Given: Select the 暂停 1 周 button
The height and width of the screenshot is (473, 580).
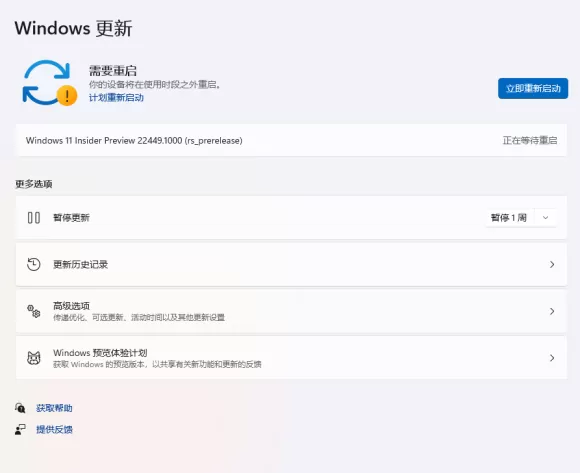Looking at the screenshot, I should (x=509, y=217).
